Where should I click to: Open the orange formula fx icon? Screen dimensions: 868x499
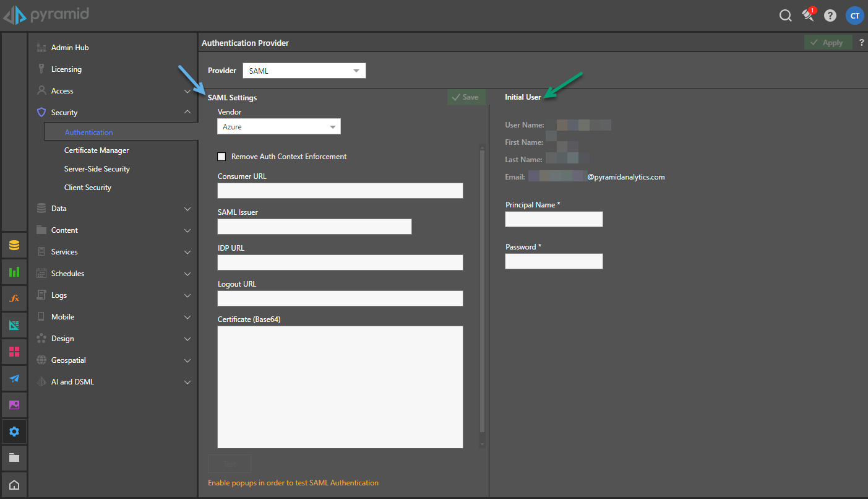(14, 298)
